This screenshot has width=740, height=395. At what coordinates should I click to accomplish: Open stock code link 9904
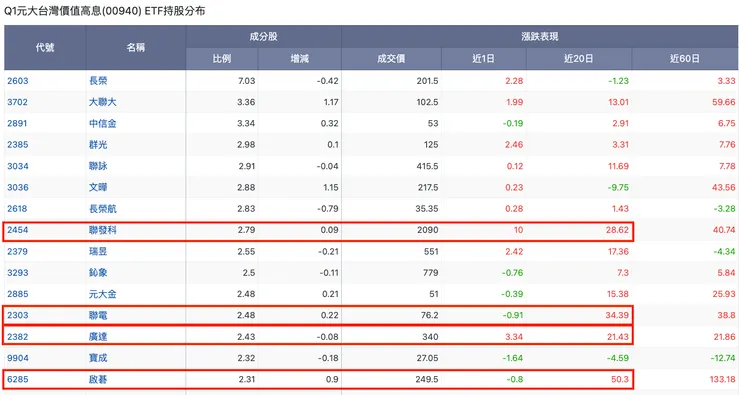(x=17, y=358)
